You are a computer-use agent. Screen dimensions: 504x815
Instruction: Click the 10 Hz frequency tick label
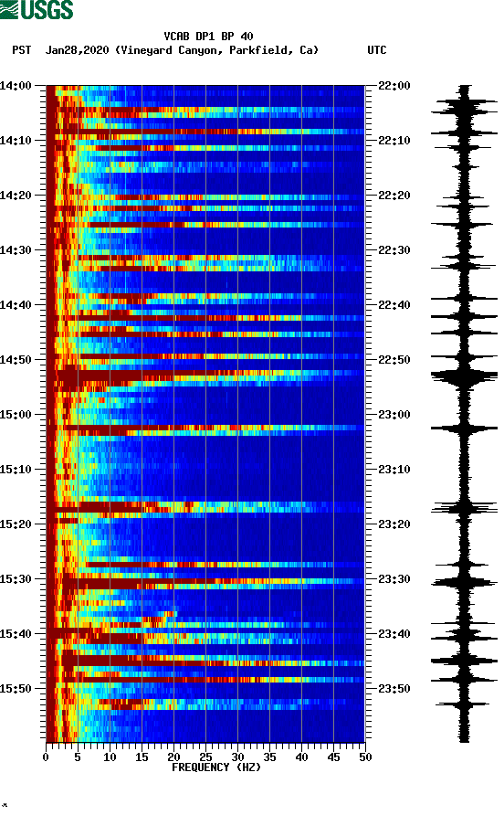(x=110, y=757)
